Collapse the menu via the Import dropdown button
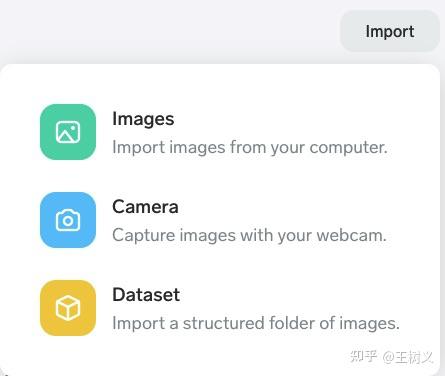This screenshot has height=376, width=445. (x=390, y=31)
